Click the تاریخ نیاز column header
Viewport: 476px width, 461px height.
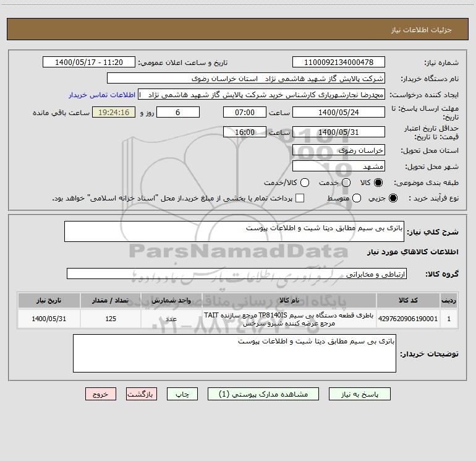(x=49, y=300)
